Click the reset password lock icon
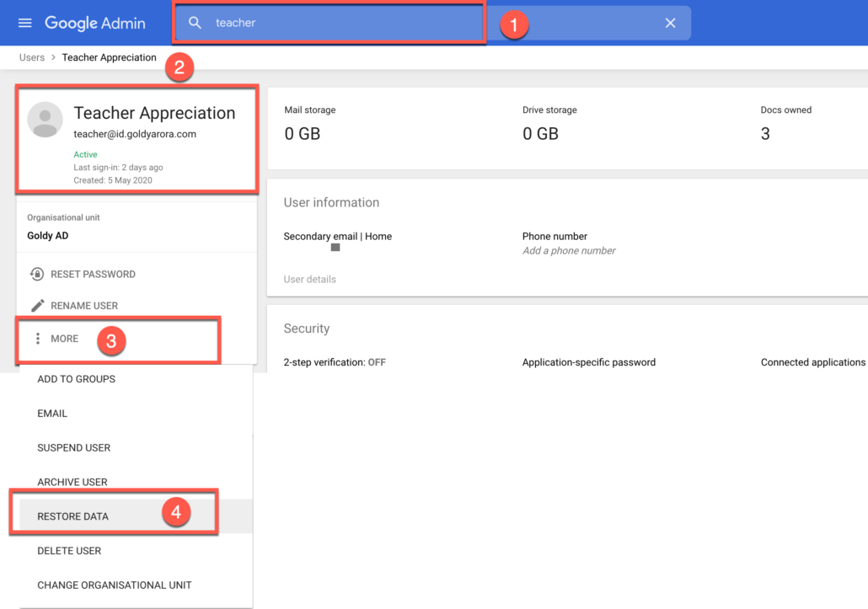Viewport: 868px width, 609px height. pos(37,275)
